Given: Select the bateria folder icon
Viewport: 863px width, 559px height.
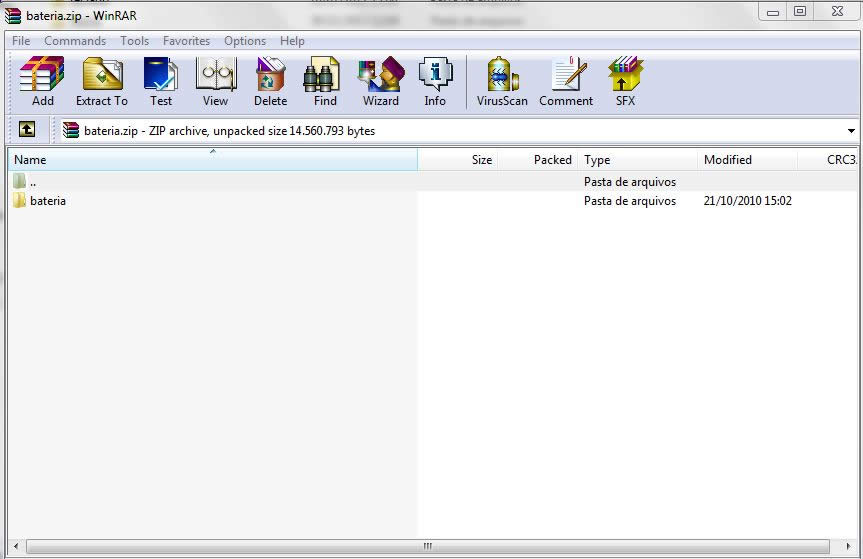Looking at the screenshot, I should tap(20, 200).
